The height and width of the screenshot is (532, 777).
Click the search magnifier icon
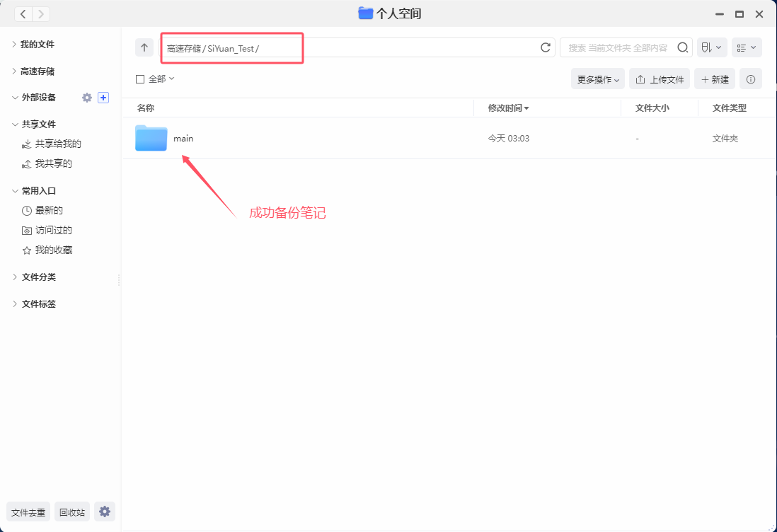pyautogui.click(x=682, y=47)
